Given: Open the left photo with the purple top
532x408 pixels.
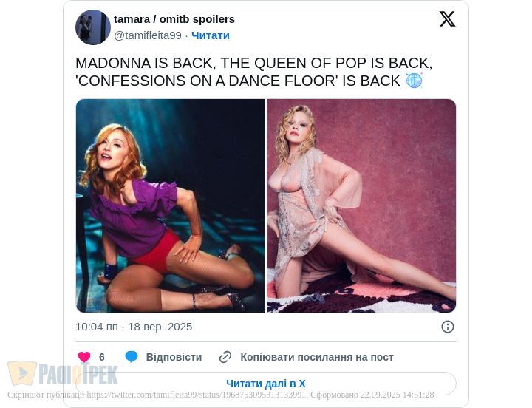Looking at the screenshot, I should point(171,205).
